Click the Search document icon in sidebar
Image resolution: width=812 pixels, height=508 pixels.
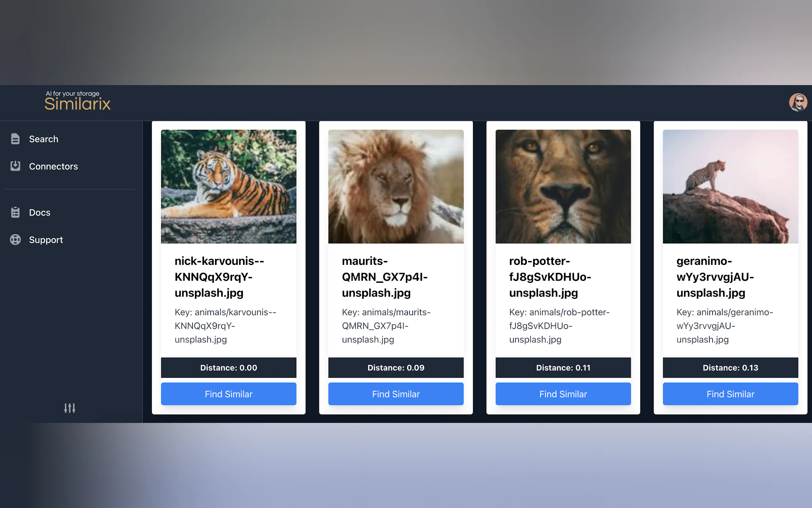click(15, 139)
